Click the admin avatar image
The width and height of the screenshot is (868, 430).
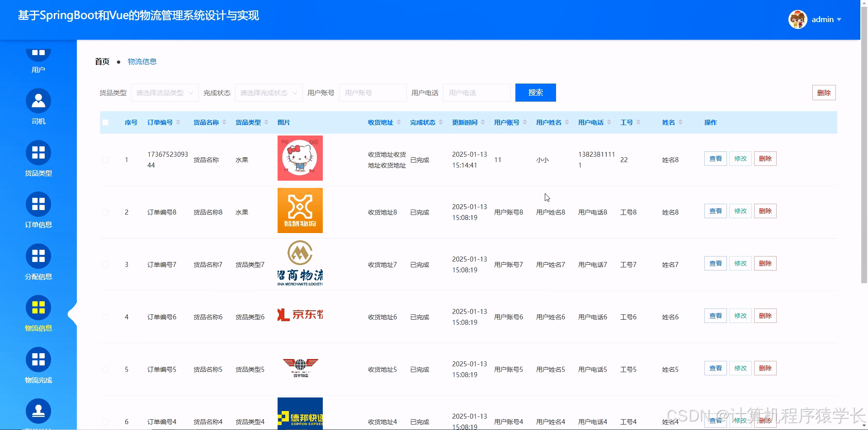tap(798, 19)
